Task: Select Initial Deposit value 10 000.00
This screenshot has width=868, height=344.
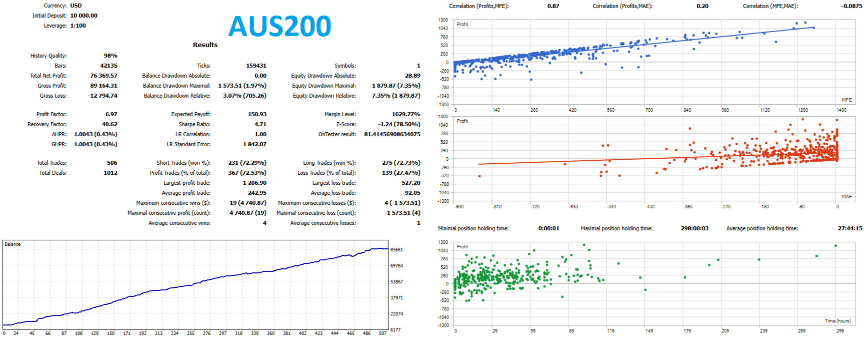Action: point(84,16)
